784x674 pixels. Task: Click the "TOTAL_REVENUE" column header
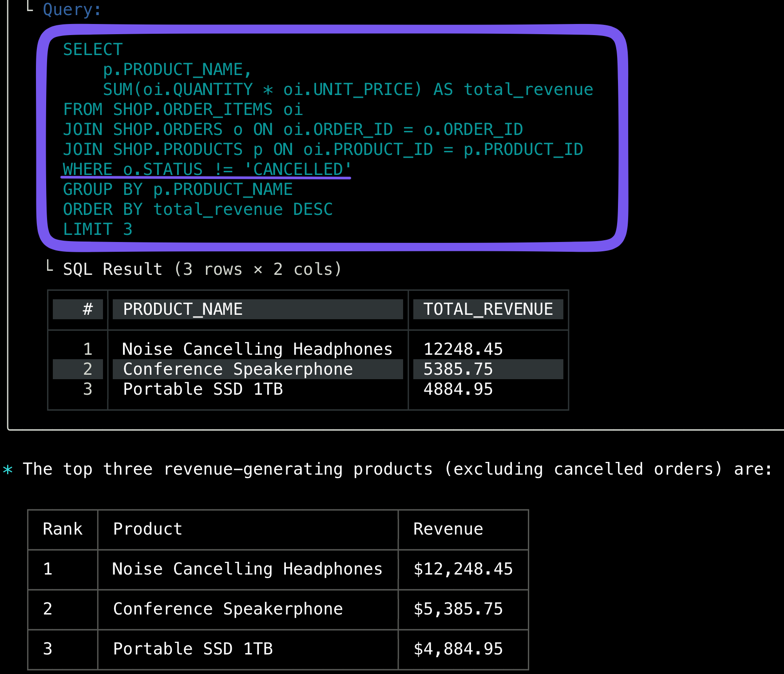click(488, 309)
